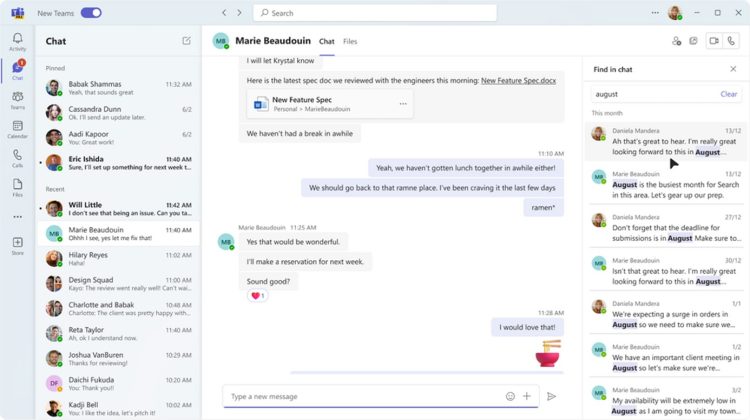Click message 'Yes that would be wonderful.'
This screenshot has width=750, height=420.
coord(293,242)
